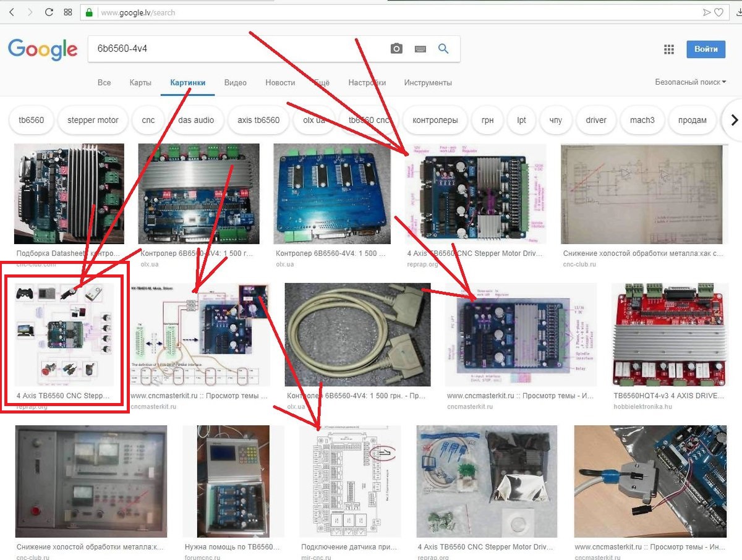
Task: Select the mach3 suggestion chip
Action: [642, 120]
